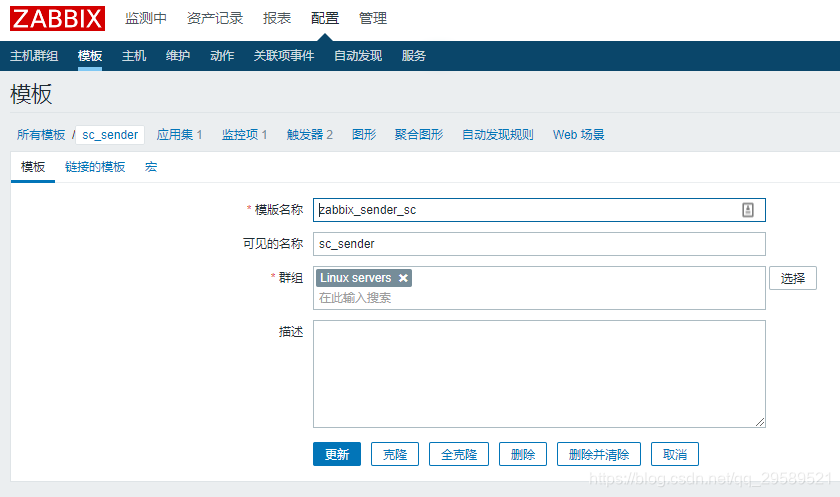Click the 全克隆 button
This screenshot has width=840, height=497.
(459, 454)
